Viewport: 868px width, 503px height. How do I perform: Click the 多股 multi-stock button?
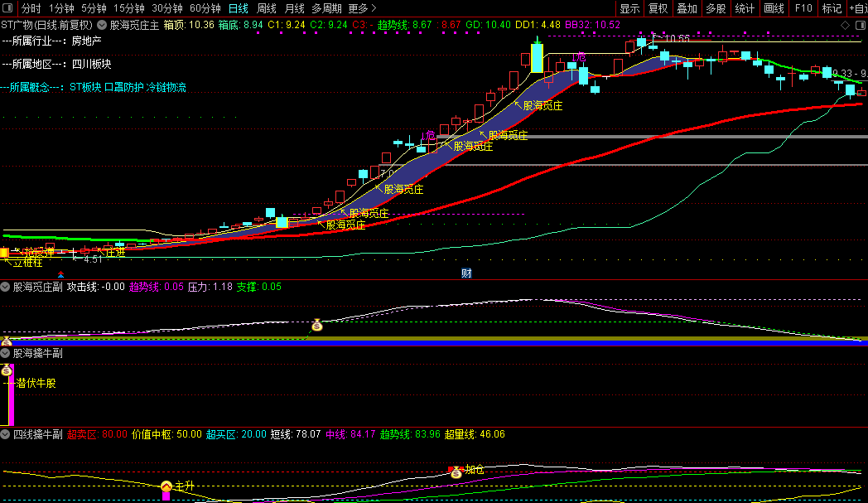[x=716, y=8]
